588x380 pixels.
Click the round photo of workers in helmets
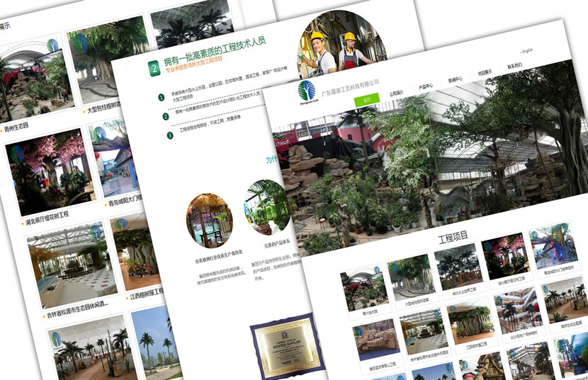[342, 44]
